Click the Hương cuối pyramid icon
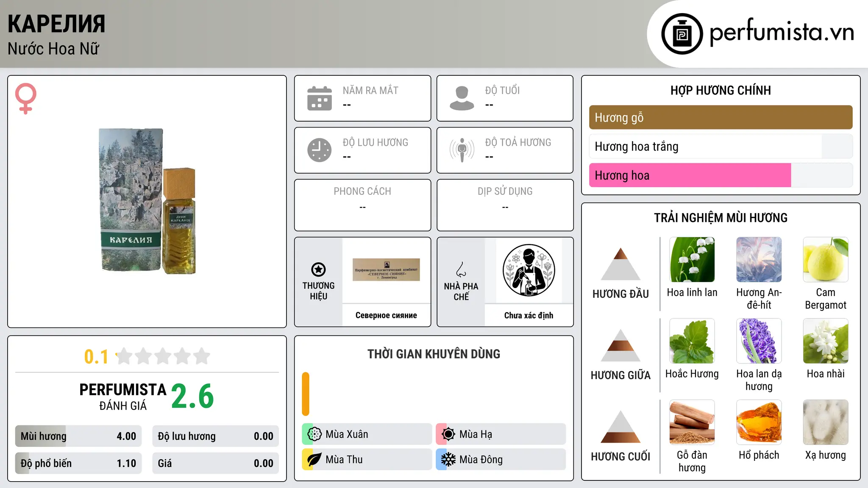Screen dimensions: 868x488 click(x=620, y=427)
